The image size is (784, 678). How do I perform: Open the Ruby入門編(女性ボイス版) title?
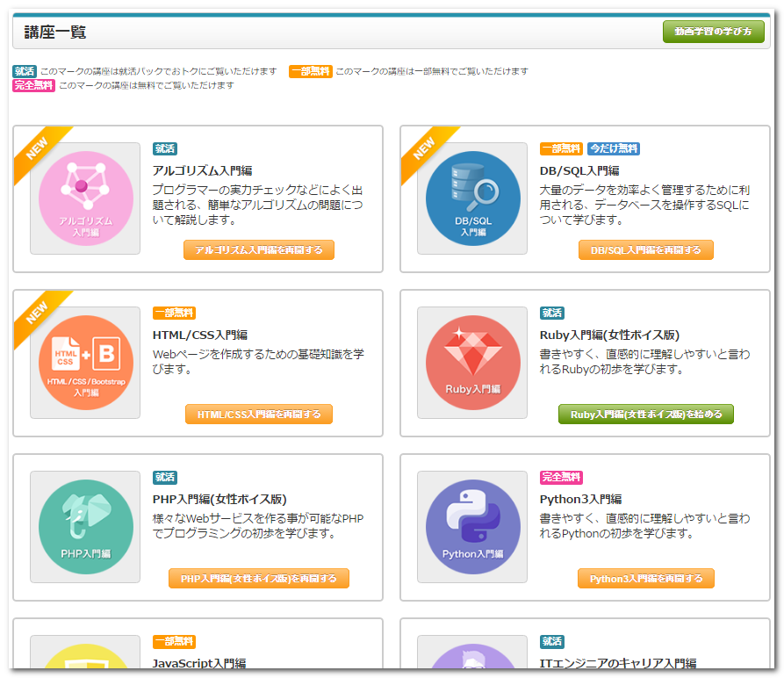609,335
